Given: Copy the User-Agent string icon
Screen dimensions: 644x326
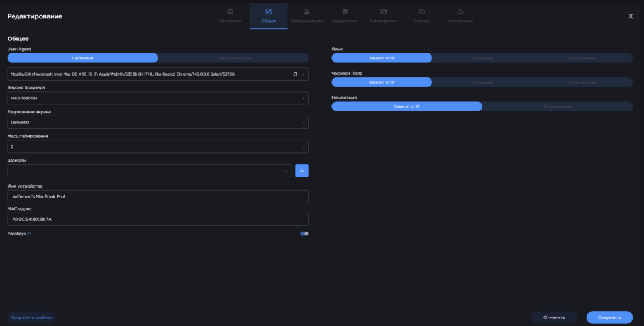Looking at the screenshot, I should [296, 74].
